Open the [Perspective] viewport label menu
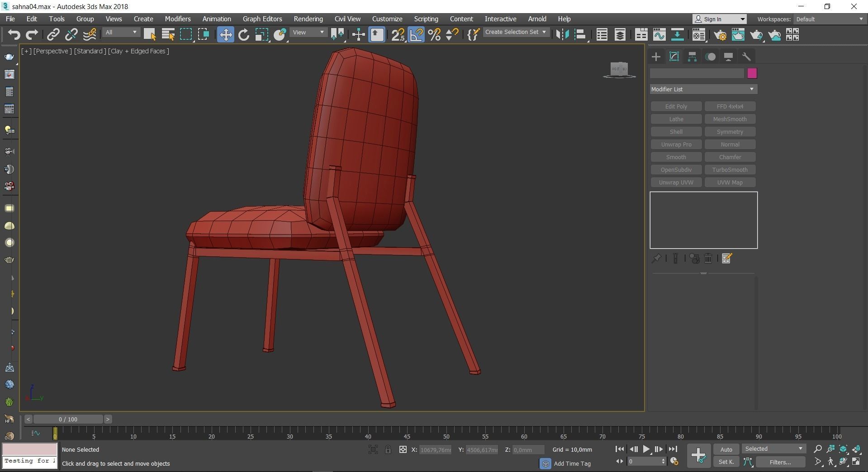 pos(52,51)
